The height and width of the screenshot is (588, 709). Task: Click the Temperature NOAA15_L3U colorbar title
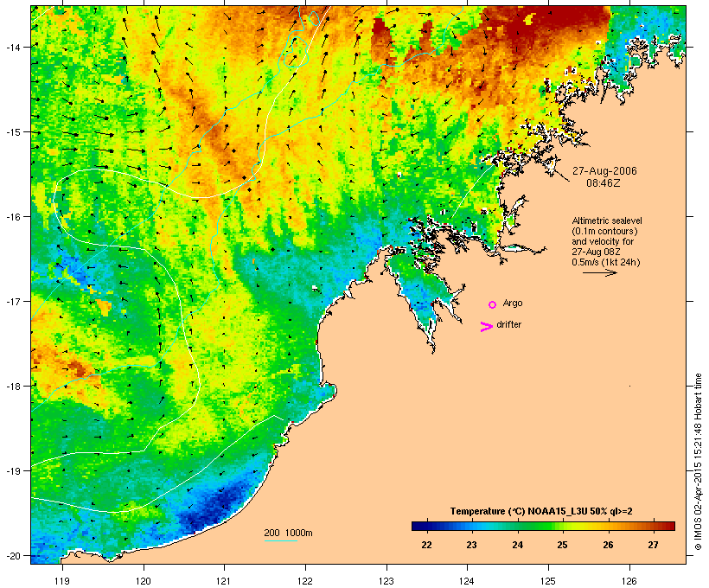point(541,512)
